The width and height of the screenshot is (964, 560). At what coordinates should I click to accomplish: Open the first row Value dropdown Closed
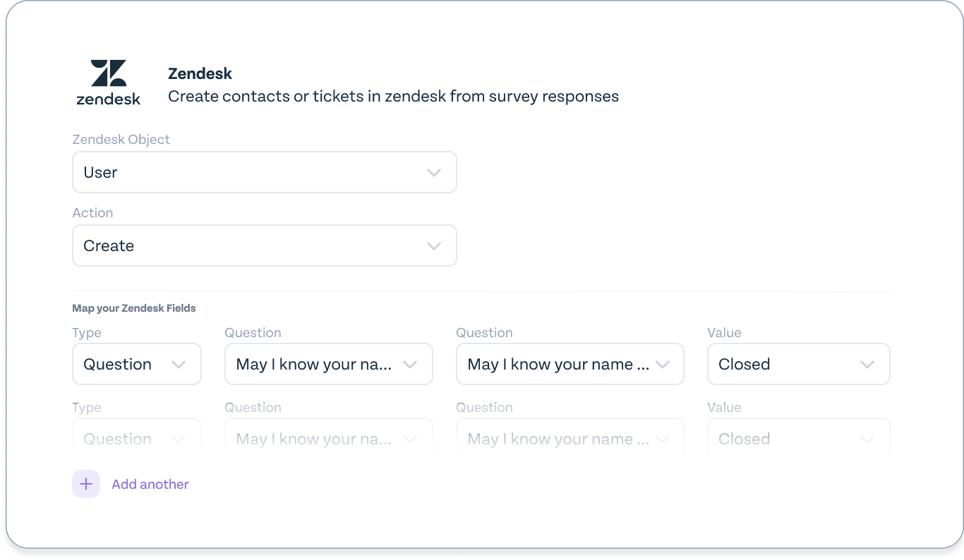799,364
